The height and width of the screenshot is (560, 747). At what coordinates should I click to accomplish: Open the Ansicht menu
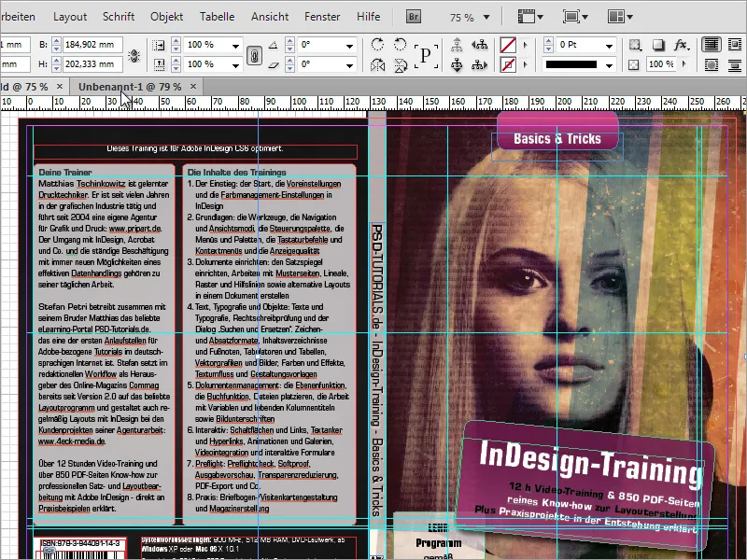point(270,17)
